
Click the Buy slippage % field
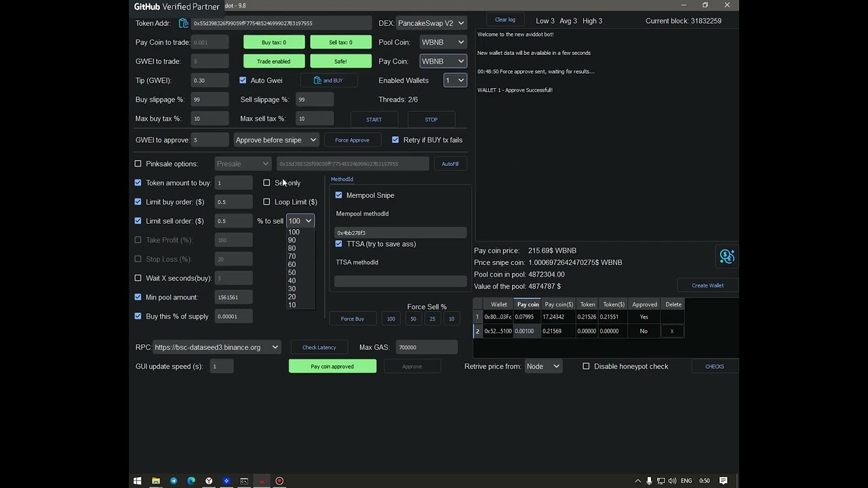[210, 99]
